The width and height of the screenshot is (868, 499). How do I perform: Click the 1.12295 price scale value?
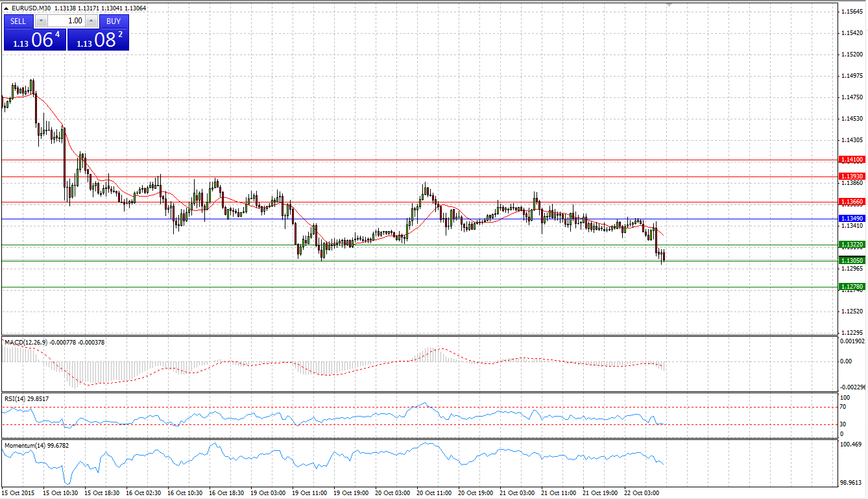850,332
